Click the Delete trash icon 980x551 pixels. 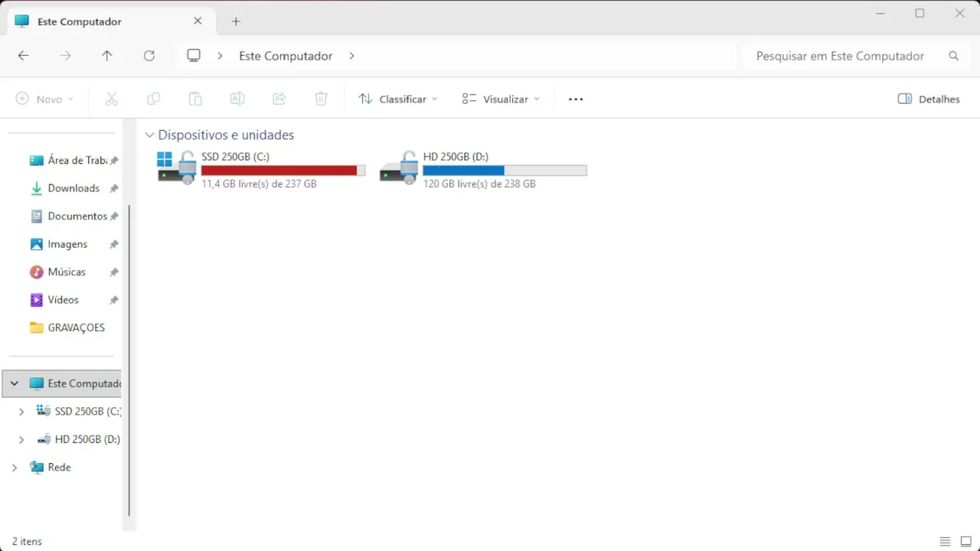(322, 99)
